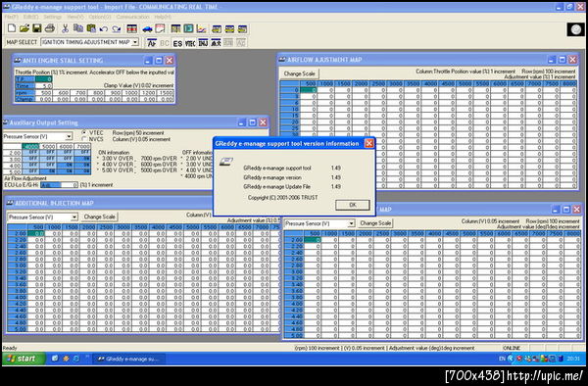Click OK in the version information dialog
588x386 pixels.
click(x=353, y=205)
